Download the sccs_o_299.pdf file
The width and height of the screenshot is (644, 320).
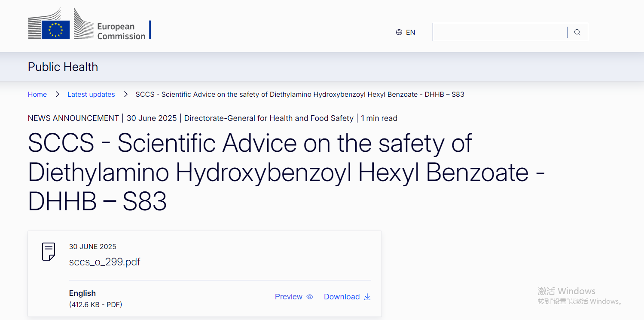click(x=342, y=297)
